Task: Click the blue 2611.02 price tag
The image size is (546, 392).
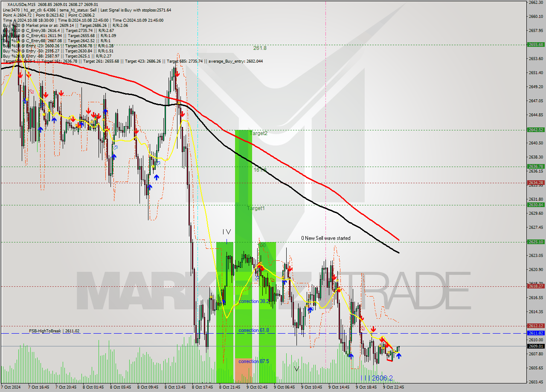Action: click(x=536, y=333)
